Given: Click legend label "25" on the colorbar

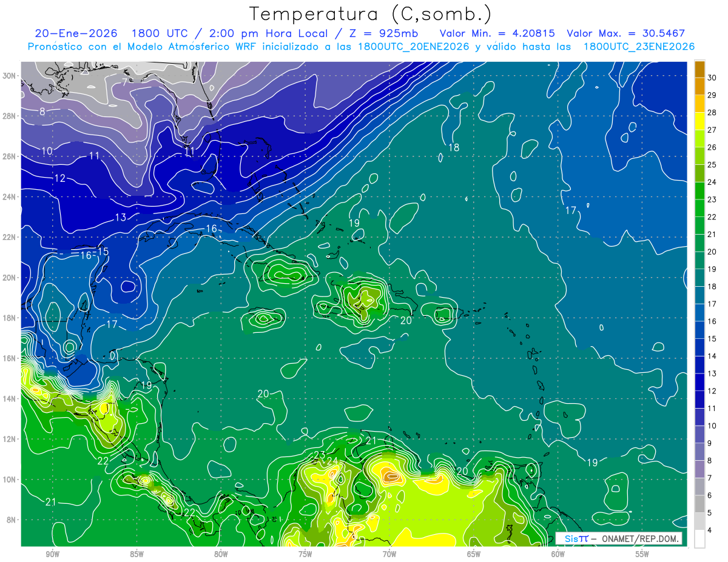Looking at the screenshot, I should point(712,165).
